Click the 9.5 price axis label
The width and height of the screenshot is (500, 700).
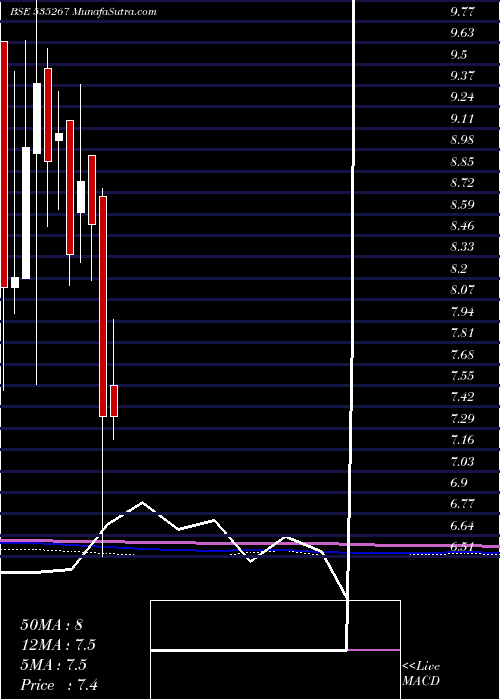click(x=459, y=55)
